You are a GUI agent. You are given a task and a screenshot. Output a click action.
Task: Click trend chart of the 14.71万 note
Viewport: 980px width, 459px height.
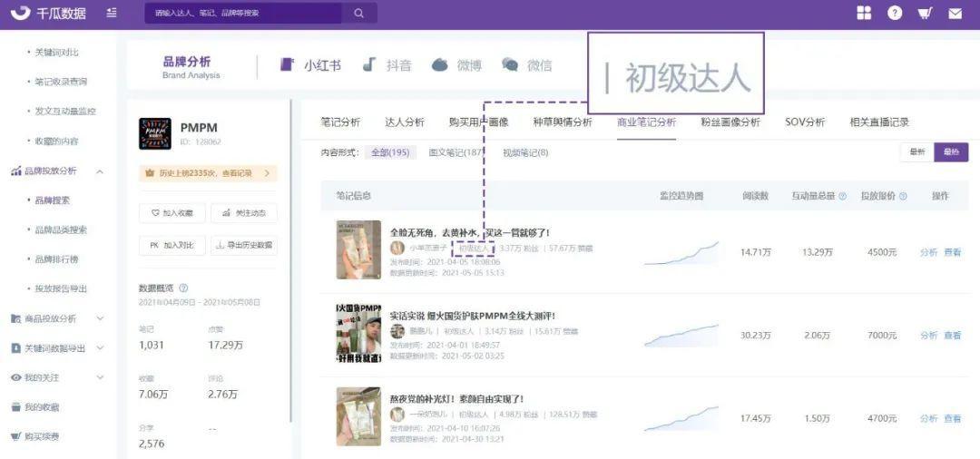point(681,253)
